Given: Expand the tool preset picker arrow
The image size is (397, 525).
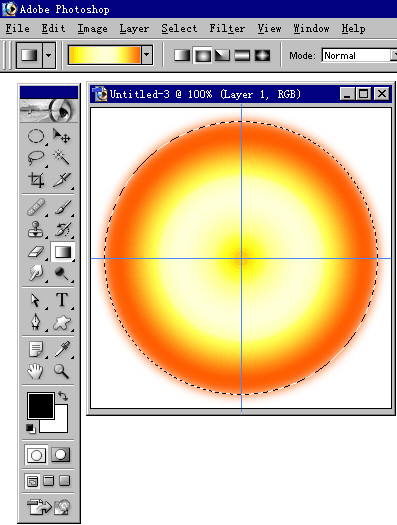Looking at the screenshot, I should coord(49,55).
